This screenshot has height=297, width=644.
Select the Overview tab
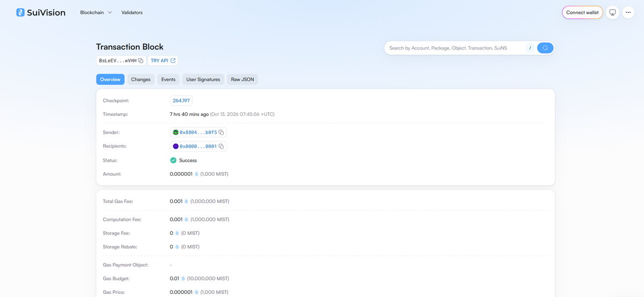(110, 79)
